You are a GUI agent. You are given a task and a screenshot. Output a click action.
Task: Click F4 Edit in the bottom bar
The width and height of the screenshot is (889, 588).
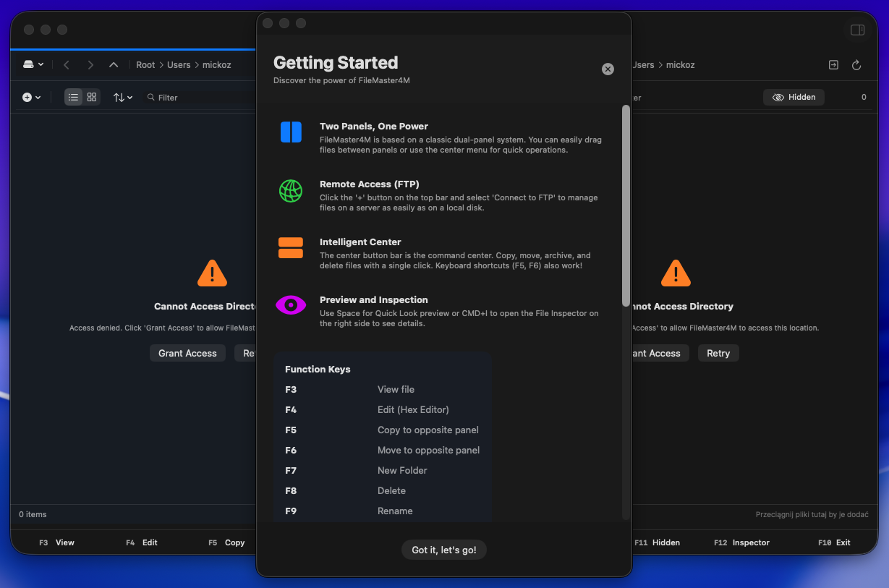point(142,542)
